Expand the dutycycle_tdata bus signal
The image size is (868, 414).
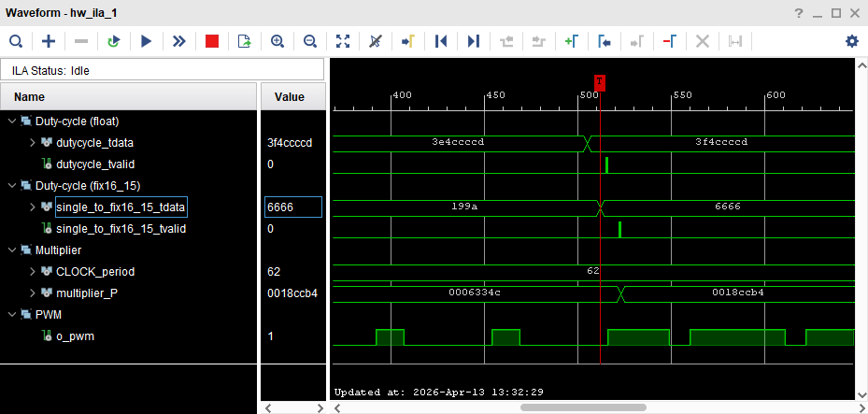[33, 143]
